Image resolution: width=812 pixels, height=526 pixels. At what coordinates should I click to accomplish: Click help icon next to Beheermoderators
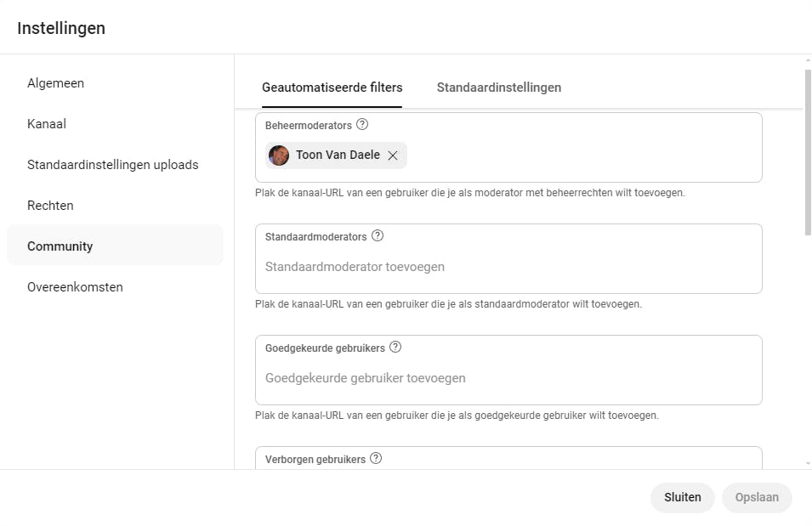click(362, 125)
